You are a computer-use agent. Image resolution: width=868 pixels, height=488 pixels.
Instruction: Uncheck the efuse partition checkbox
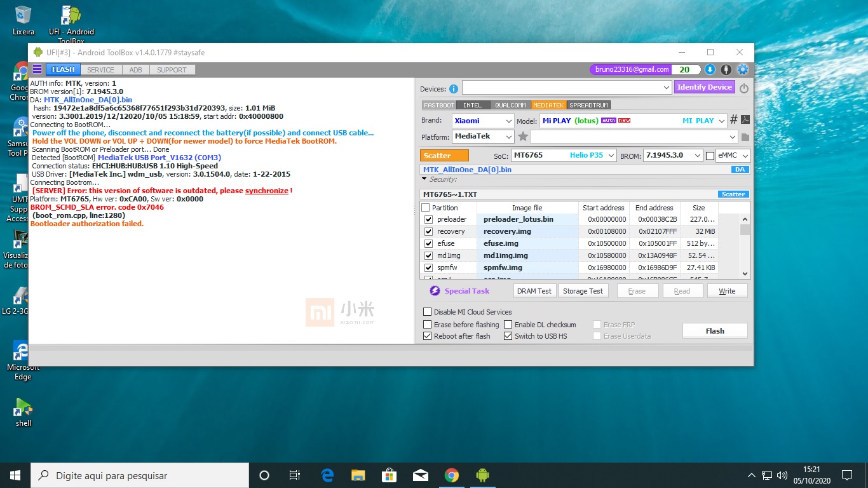[x=428, y=243]
